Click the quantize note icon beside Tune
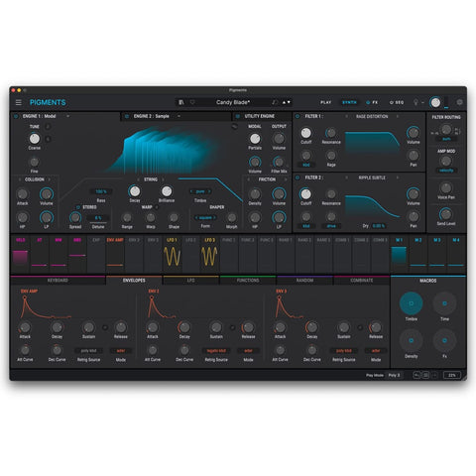This screenshot has height=476, width=476. tap(48, 127)
